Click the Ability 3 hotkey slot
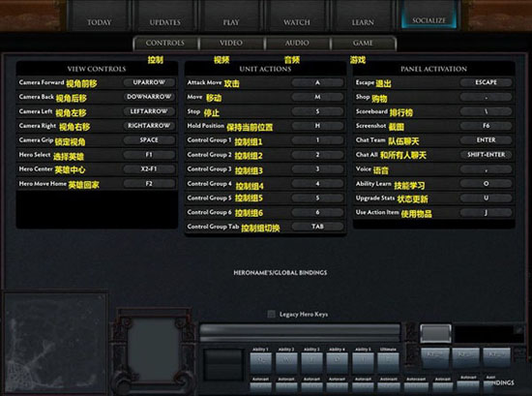Image resolution: width=532 pixels, height=396 pixels. point(311,363)
